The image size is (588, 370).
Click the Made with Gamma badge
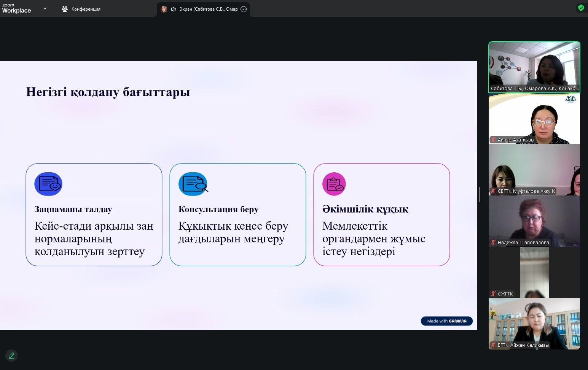coord(446,321)
